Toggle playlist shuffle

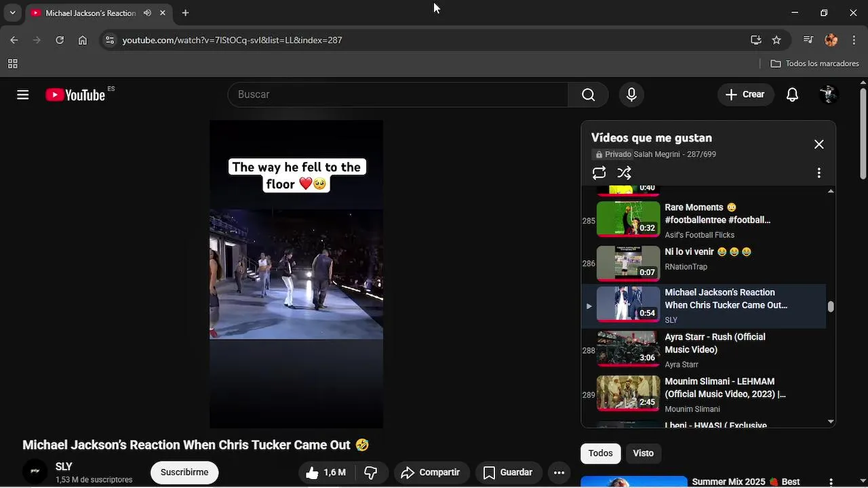625,173
